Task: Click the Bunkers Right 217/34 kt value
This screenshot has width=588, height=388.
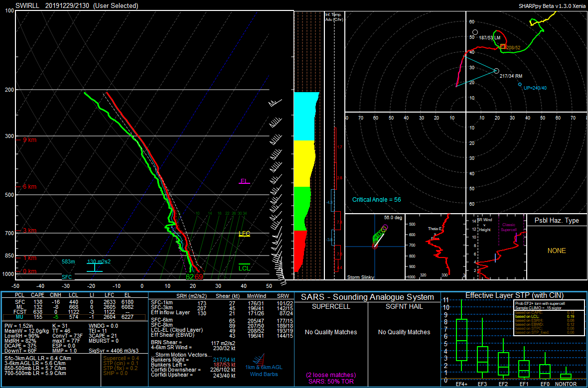Action: [x=225, y=360]
